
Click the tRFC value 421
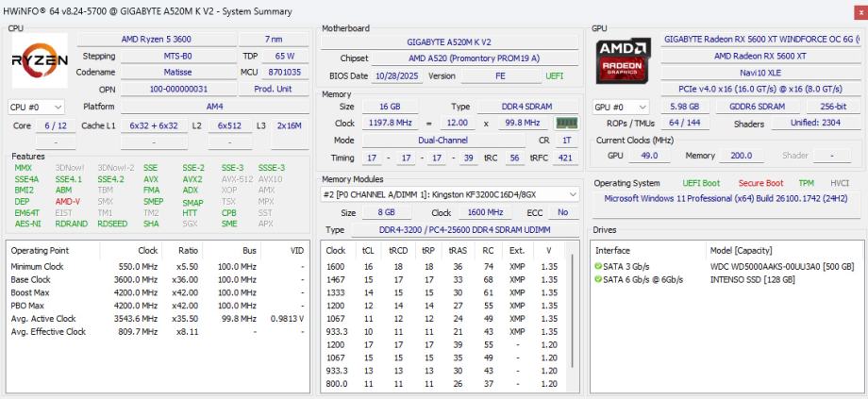pos(564,158)
